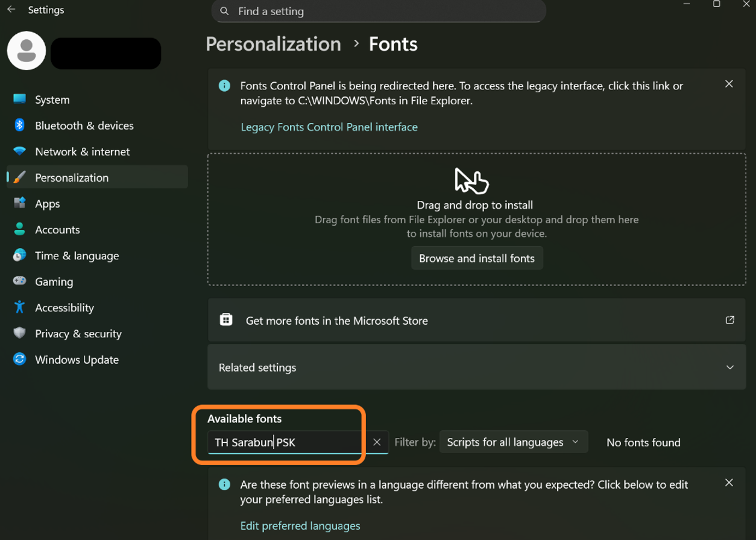Click Browse and install fonts button
Viewport: 756px width, 540px height.
(477, 258)
